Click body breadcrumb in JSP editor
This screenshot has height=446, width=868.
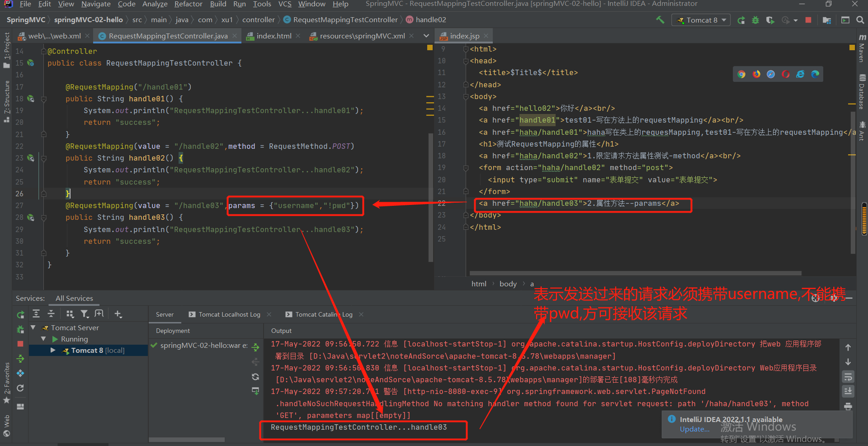pyautogui.click(x=508, y=284)
